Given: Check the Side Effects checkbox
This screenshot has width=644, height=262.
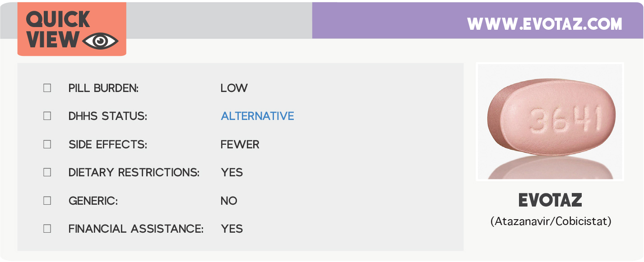Looking at the screenshot, I should pyautogui.click(x=47, y=144).
